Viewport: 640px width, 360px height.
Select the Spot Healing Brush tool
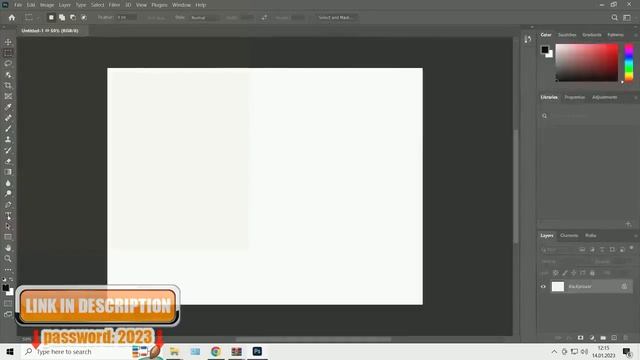click(8, 118)
